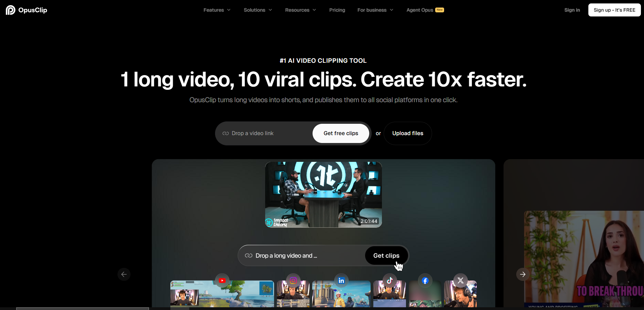Click the Instagram icon badge
Image resolution: width=644 pixels, height=310 pixels.
[x=293, y=281]
